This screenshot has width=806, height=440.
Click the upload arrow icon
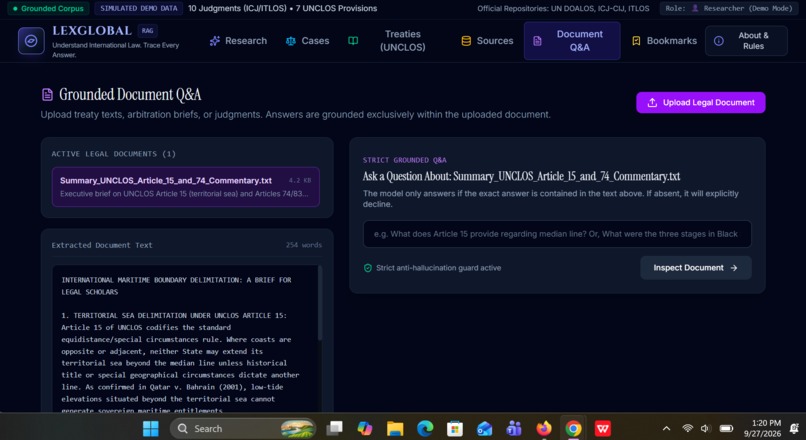pos(652,102)
